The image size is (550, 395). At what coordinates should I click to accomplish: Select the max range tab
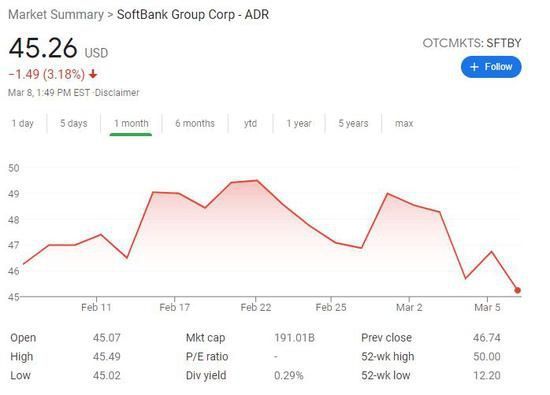point(404,123)
